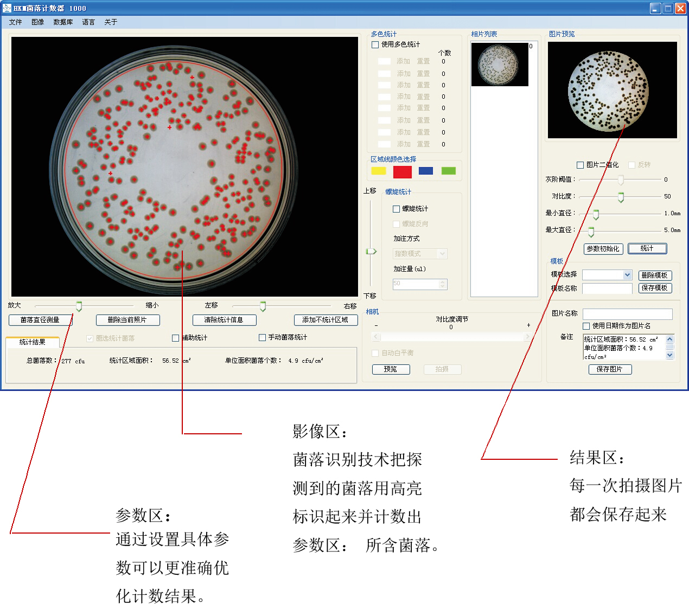Click the notes box scroll-up arrow

click(669, 339)
